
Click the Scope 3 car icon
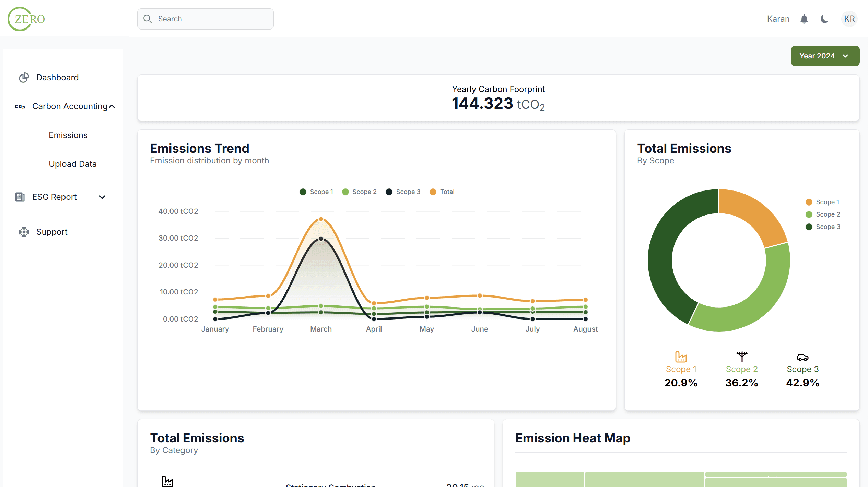802,358
